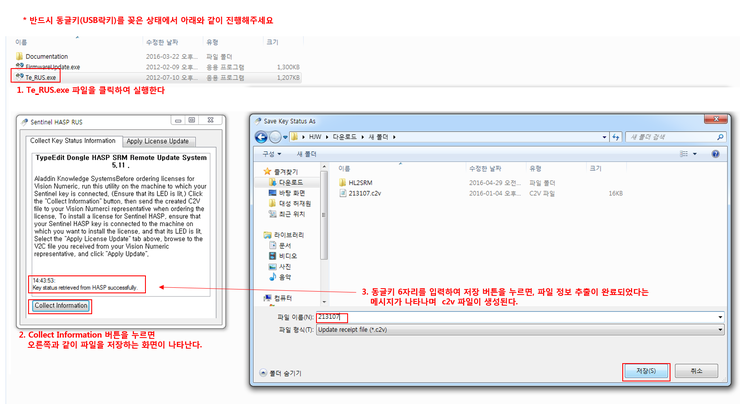Switch to Apply License Update tab
Image resolution: width=740 pixels, height=404 pixels.
coord(158,141)
